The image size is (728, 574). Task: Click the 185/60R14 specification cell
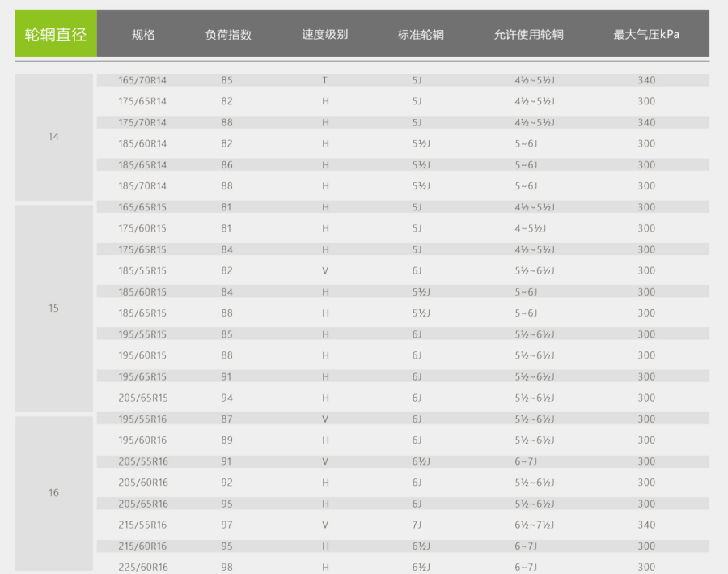pos(142,143)
